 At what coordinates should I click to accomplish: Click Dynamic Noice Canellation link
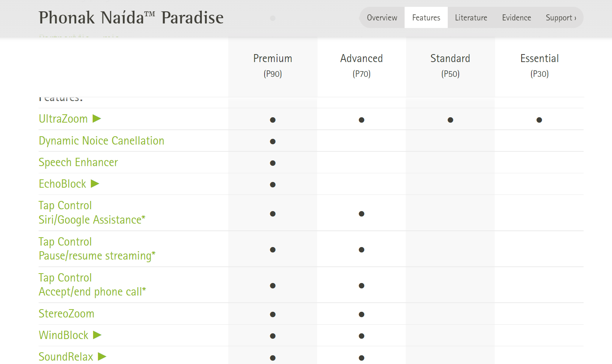pos(101,141)
